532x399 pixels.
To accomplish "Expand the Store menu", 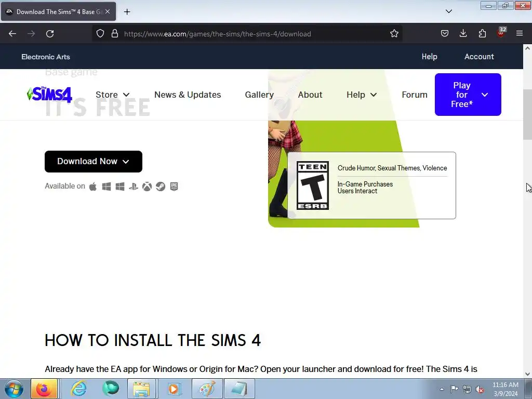I will [x=112, y=95].
